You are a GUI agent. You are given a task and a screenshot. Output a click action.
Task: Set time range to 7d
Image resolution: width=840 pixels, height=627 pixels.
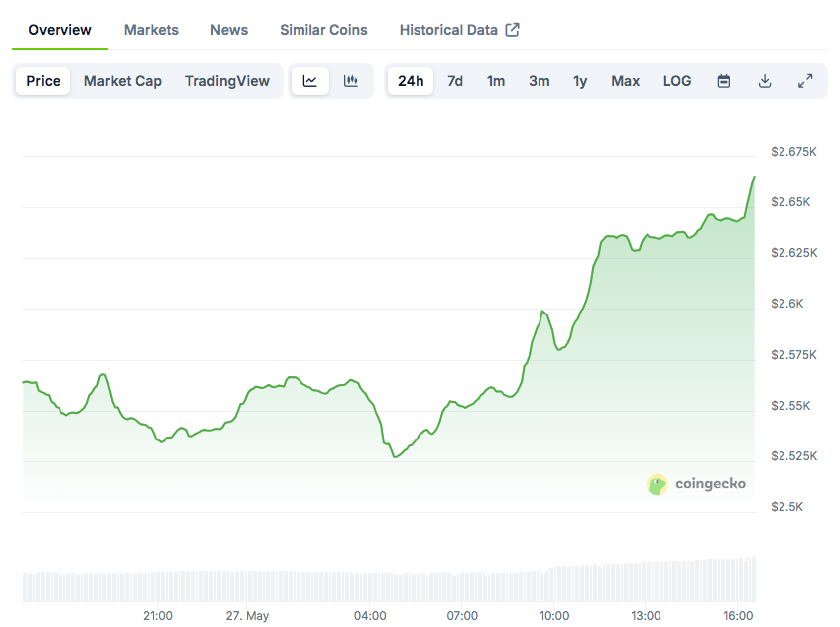point(455,81)
